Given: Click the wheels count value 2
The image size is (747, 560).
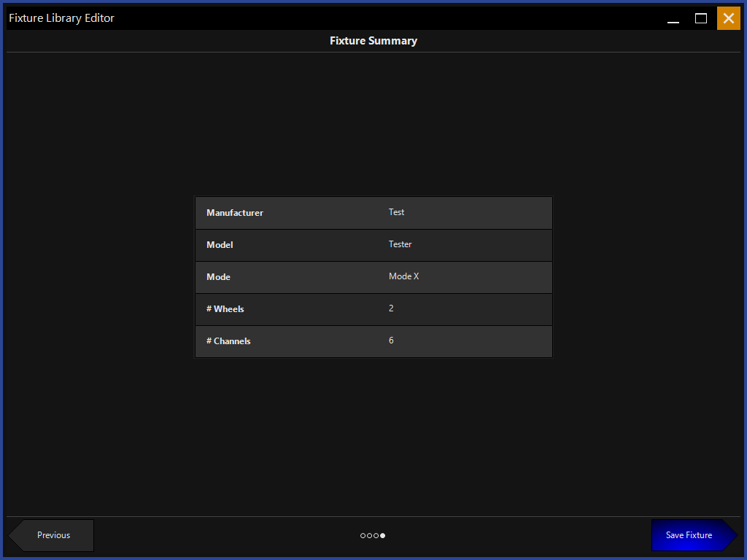Looking at the screenshot, I should click(391, 308).
